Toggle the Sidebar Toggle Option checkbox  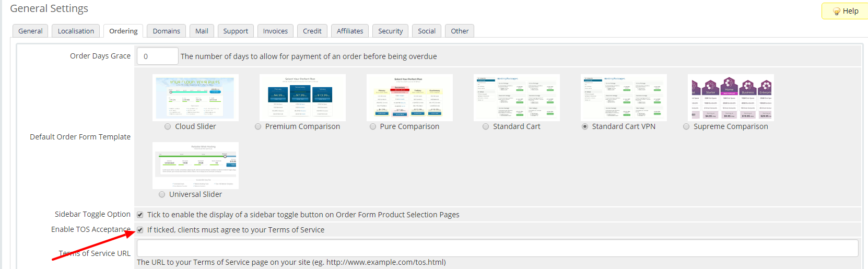tap(140, 215)
